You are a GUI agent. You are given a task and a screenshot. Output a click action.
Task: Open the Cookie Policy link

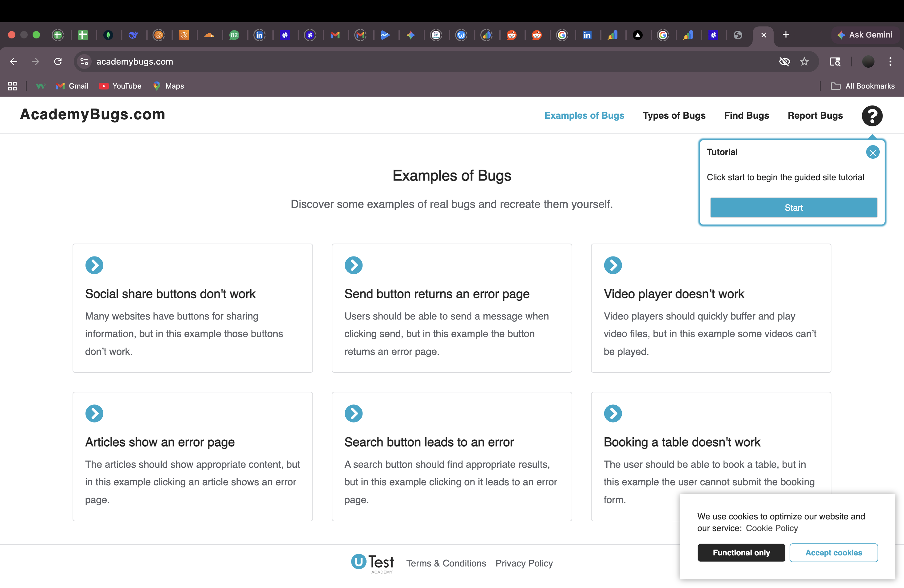[x=771, y=528]
